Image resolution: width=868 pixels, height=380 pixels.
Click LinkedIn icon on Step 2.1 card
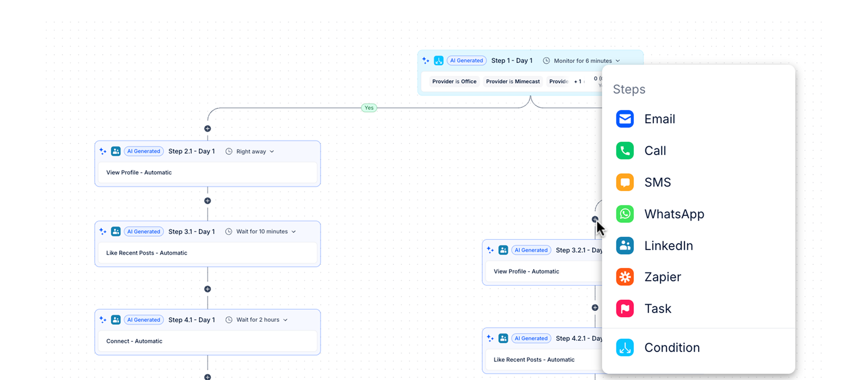116,151
